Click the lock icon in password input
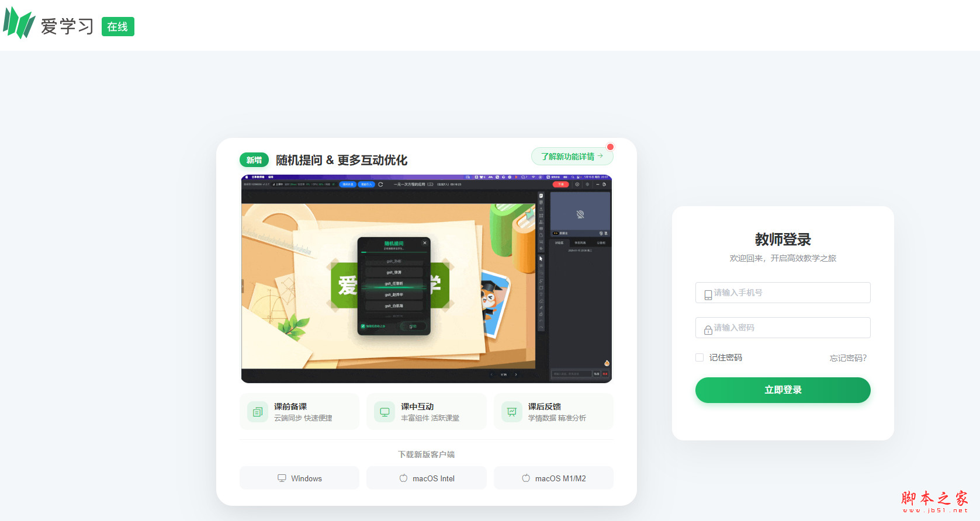Viewport: 980px width, 521px height. click(708, 330)
